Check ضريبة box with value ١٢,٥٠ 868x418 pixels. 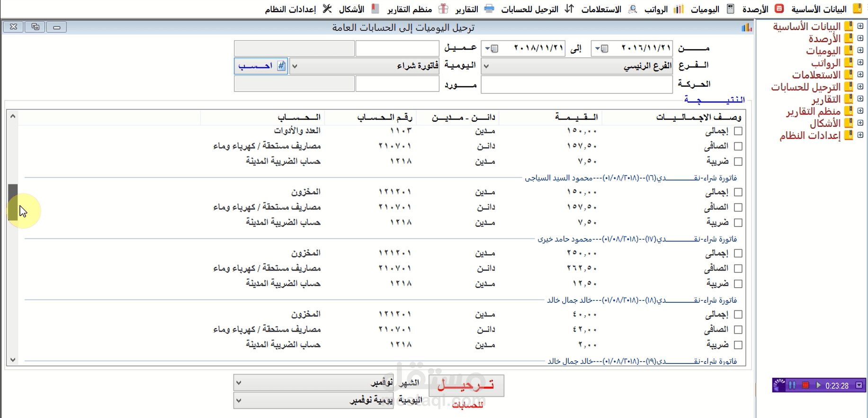click(738, 283)
